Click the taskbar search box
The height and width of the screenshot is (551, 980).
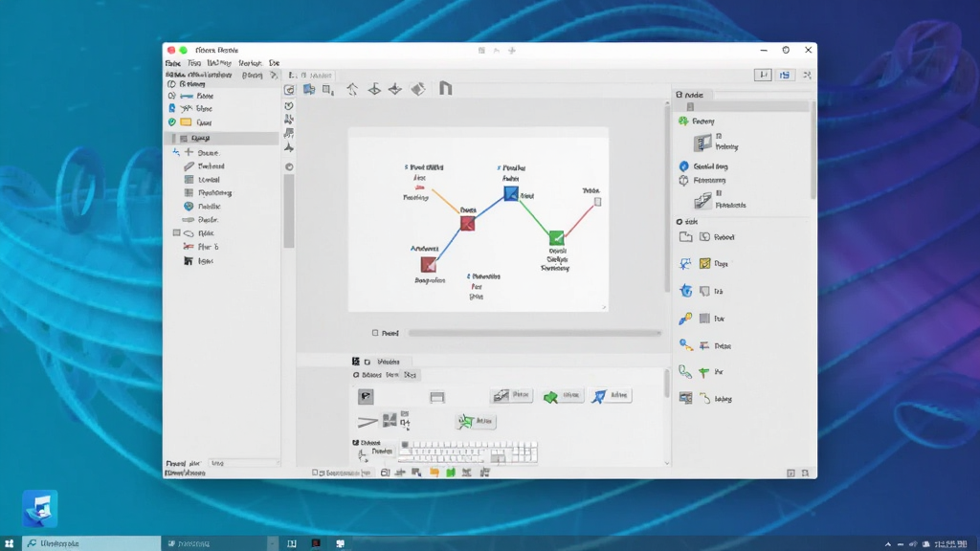coord(91,543)
